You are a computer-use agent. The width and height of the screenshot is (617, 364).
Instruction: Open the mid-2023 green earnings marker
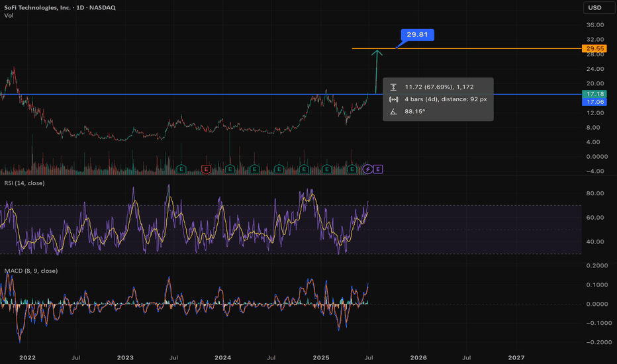[x=181, y=169]
